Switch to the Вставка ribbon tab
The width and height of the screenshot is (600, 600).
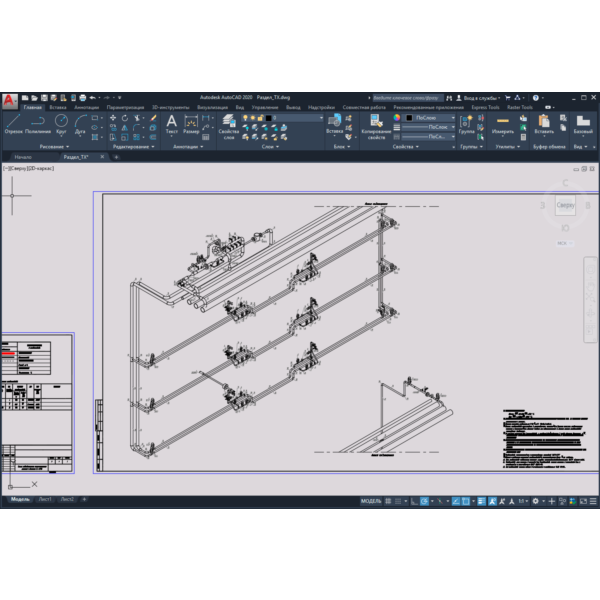[x=58, y=108]
